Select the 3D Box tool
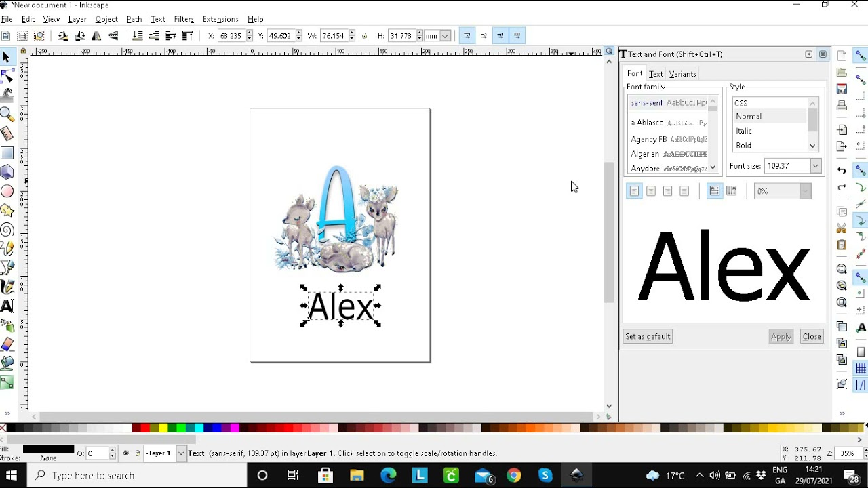 click(x=7, y=172)
